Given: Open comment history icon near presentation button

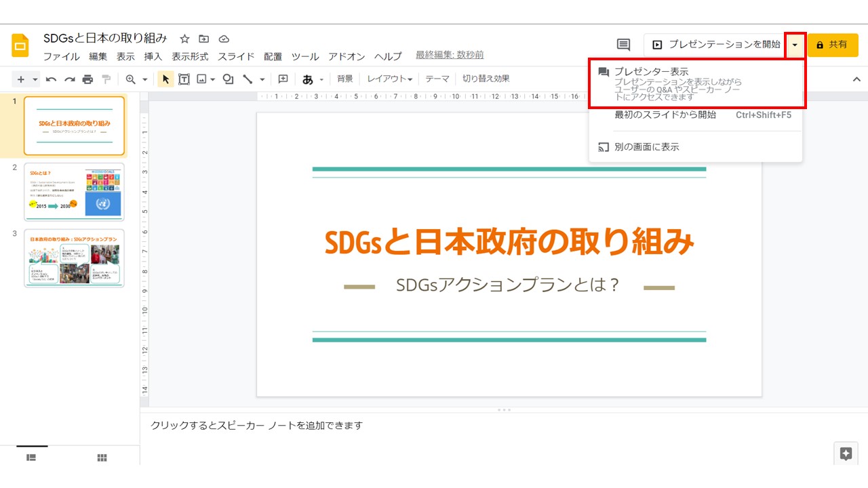Looking at the screenshot, I should (623, 45).
